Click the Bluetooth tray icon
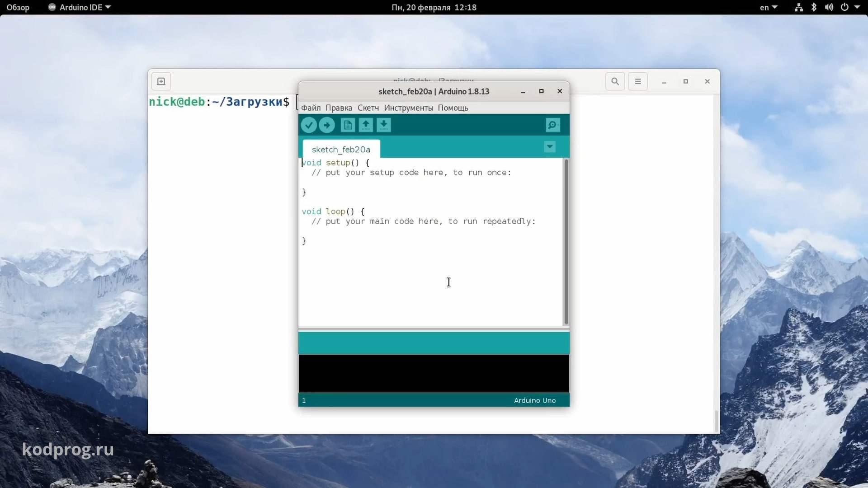The width and height of the screenshot is (868, 488). [x=814, y=7]
